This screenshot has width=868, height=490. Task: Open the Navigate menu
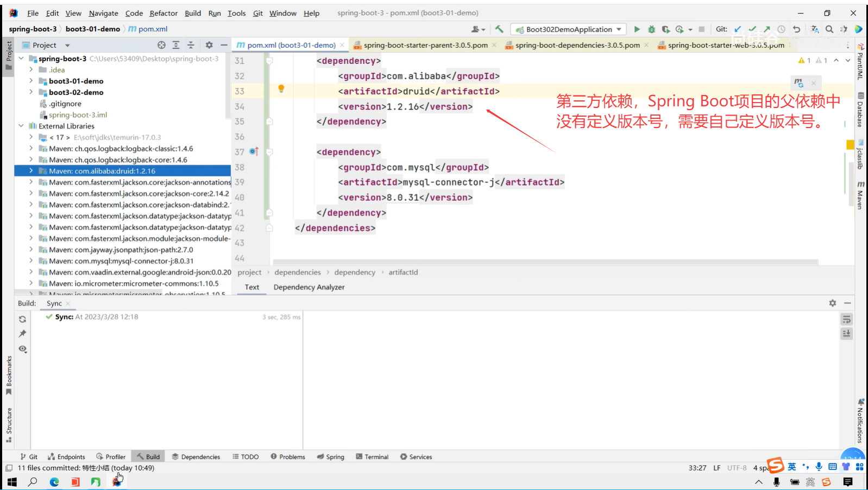click(103, 13)
